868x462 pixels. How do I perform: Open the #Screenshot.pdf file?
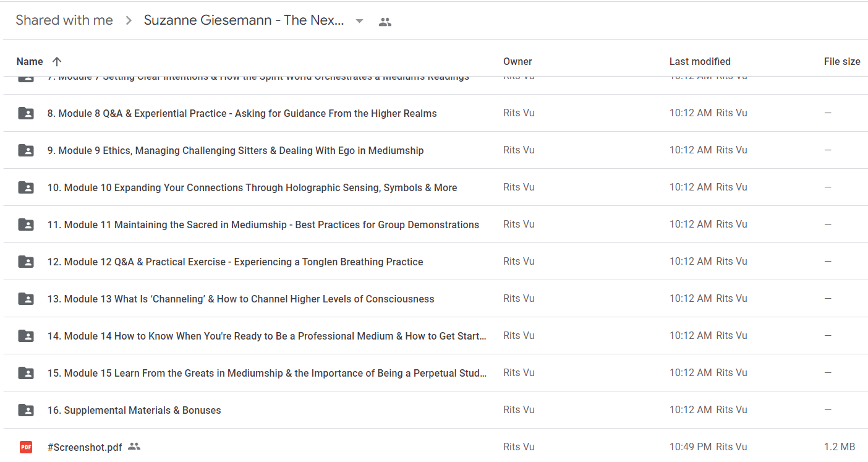85,447
